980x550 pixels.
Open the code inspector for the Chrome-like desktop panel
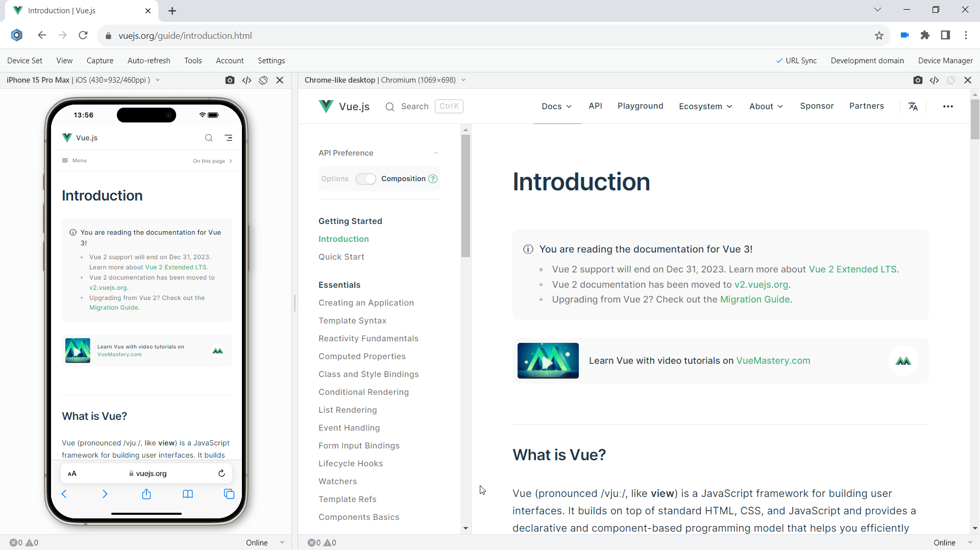point(935,80)
